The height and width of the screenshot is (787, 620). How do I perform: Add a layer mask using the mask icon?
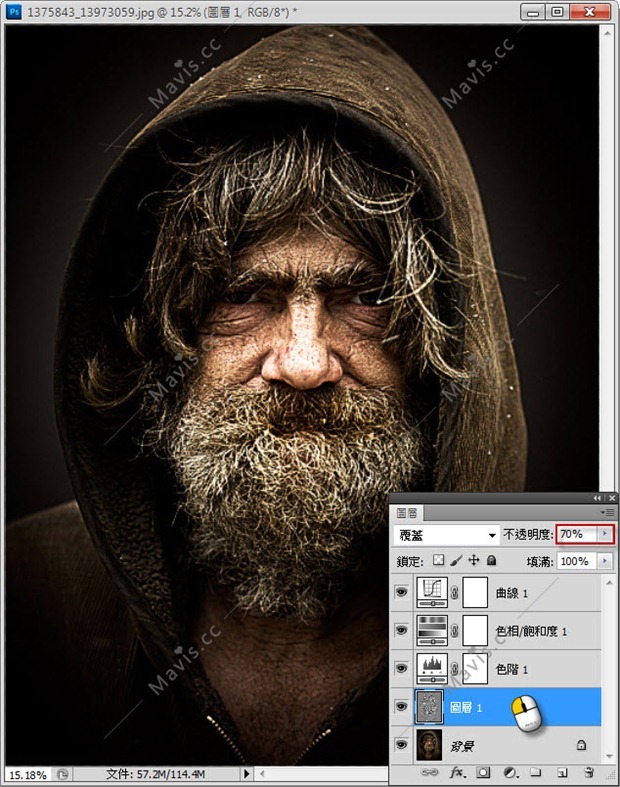(x=483, y=772)
